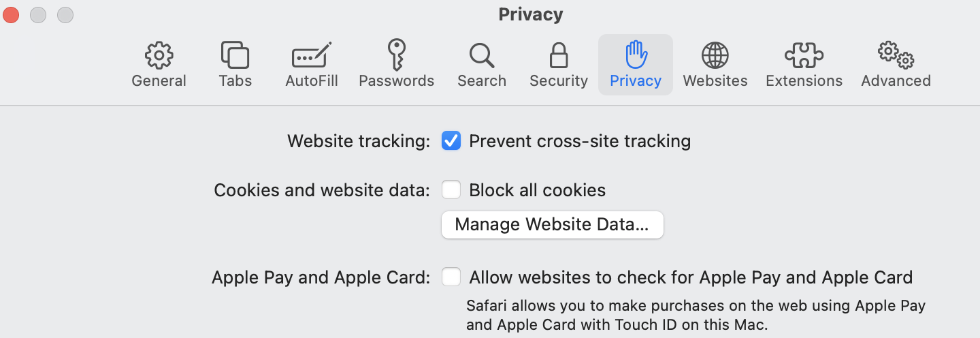
Task: Click the "Prevent cross-site tracking" label text
Action: (x=580, y=141)
